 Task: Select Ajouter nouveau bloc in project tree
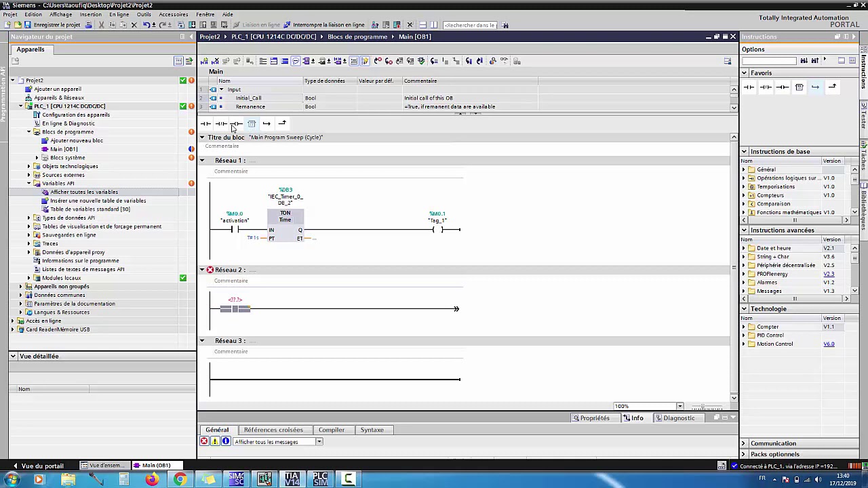click(x=77, y=141)
